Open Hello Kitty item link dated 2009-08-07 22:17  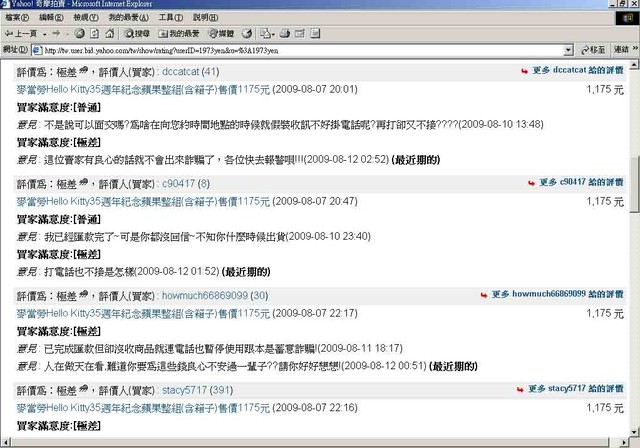143,313
